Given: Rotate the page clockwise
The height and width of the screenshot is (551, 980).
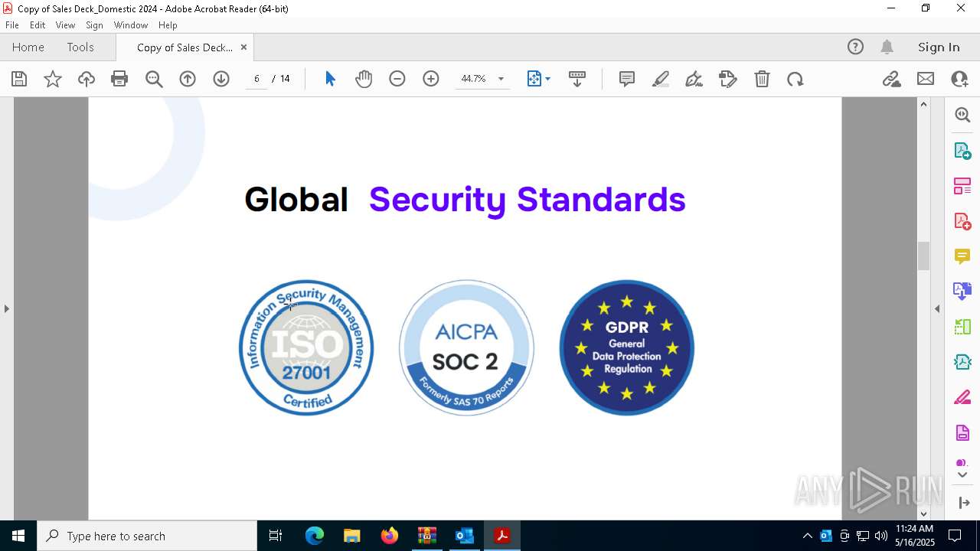Looking at the screenshot, I should coord(795,79).
